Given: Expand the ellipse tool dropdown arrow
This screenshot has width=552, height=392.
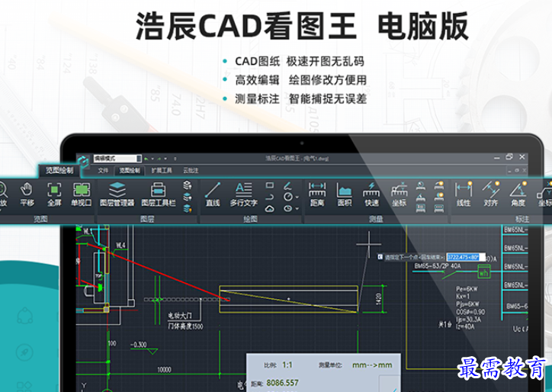Looking at the screenshot, I should pyautogui.click(x=297, y=209).
